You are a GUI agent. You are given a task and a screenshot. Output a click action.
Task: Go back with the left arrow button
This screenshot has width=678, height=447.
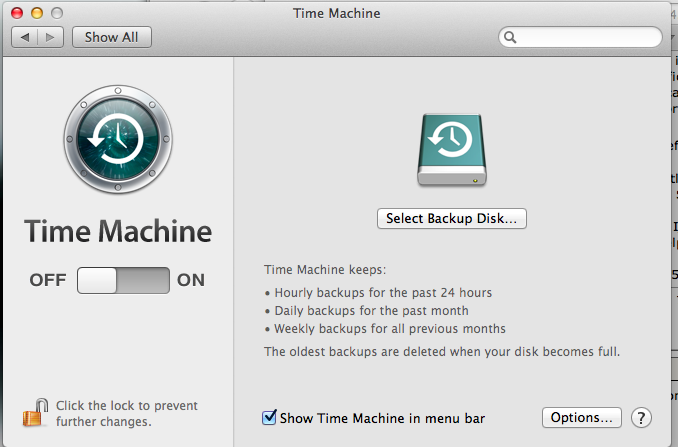click(x=25, y=37)
